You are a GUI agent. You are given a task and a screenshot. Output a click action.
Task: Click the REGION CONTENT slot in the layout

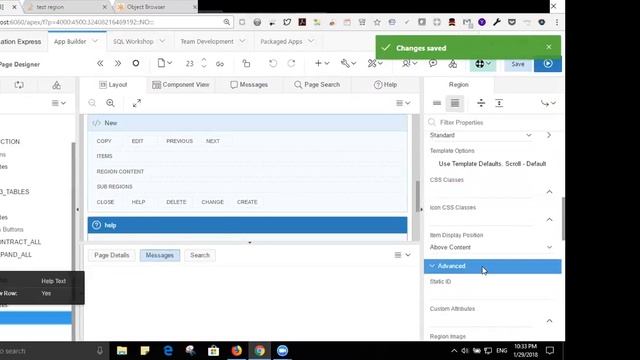click(120, 171)
